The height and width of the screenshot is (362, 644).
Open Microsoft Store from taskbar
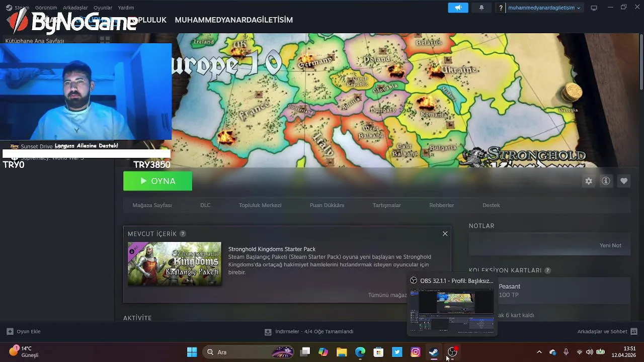point(378,352)
